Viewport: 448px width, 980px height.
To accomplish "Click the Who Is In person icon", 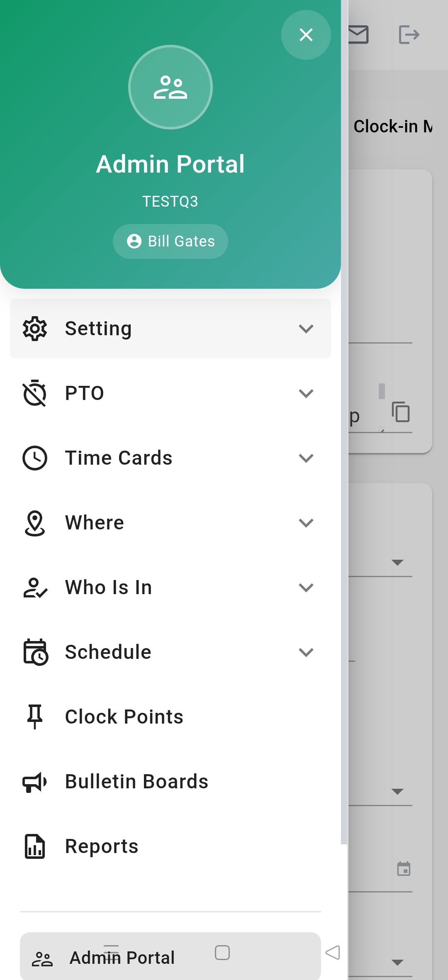I will (x=35, y=588).
